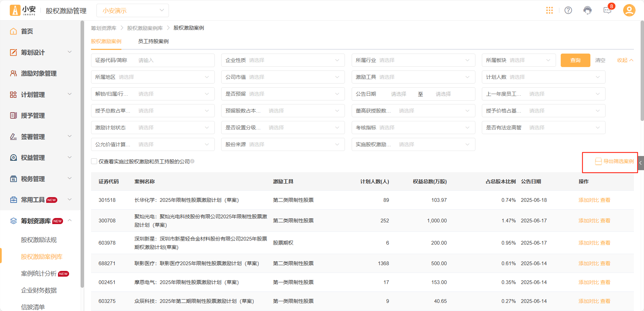Open the 企业性质 dropdown
Image resolution: width=644 pixels, height=311 pixels.
283,60
